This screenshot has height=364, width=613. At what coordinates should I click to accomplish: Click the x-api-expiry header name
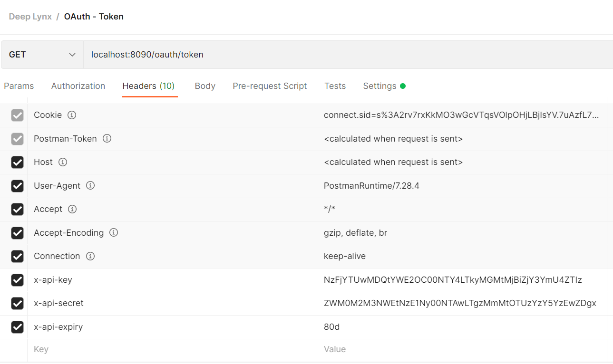tap(58, 327)
